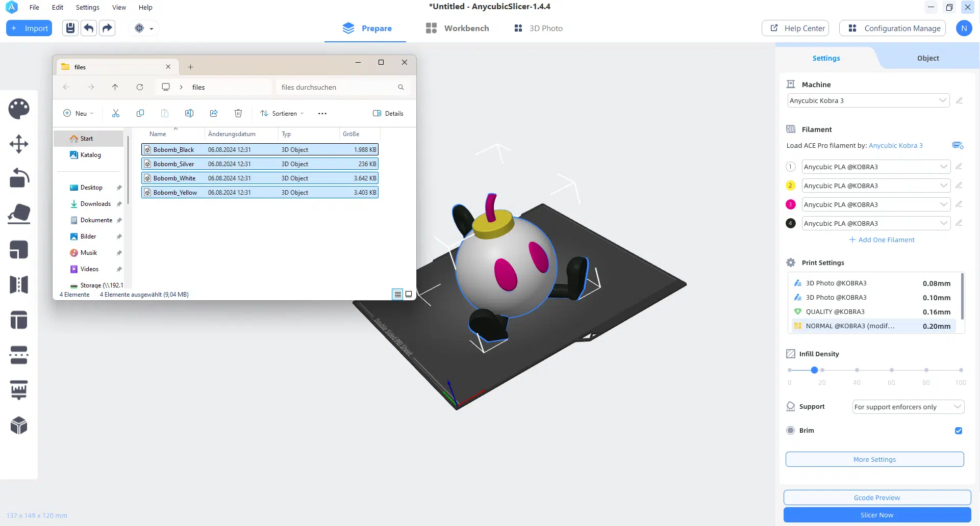Screen dimensions: 980x526
Task: Edit filament 2 preset pencil icon
Action: (959, 185)
